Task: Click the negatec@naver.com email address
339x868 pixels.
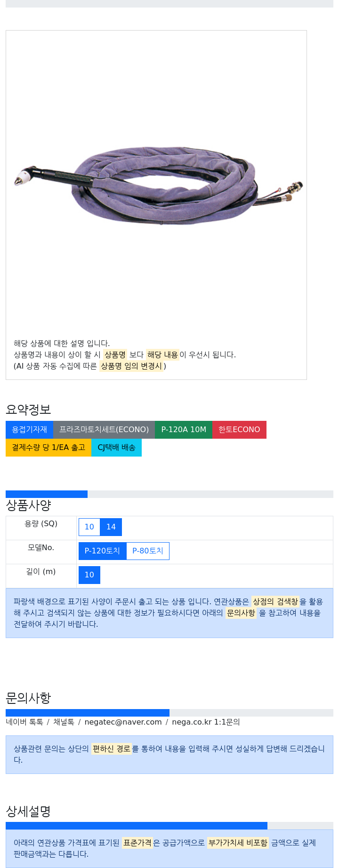Action: (123, 722)
